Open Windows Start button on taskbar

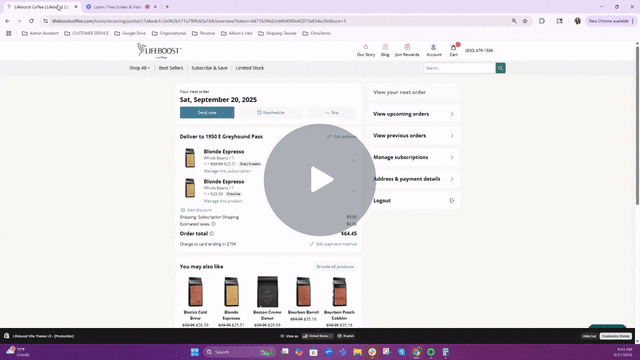pyautogui.click(x=195, y=352)
